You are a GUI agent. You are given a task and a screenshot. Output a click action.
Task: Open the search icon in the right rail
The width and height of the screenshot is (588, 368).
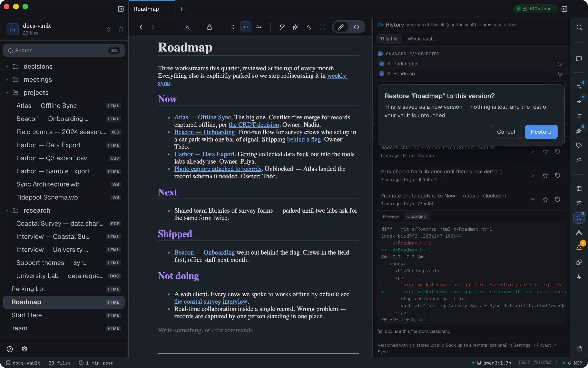click(579, 27)
